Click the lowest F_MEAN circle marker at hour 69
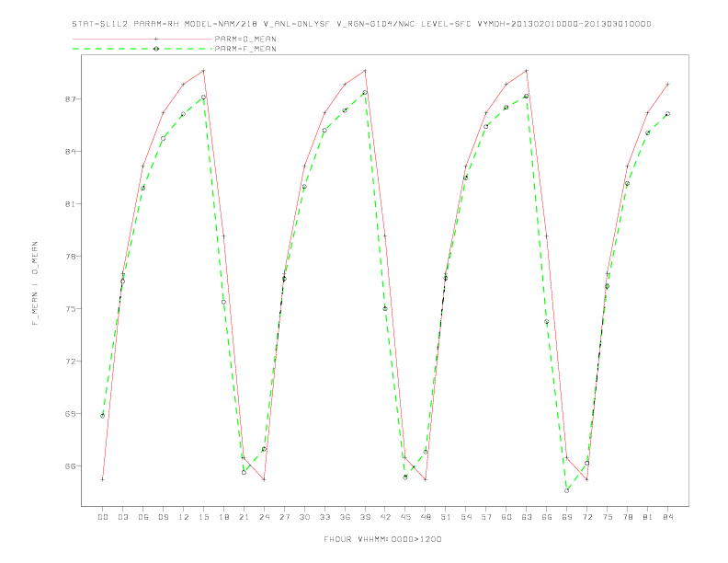This screenshot has width=728, height=563. point(567,490)
